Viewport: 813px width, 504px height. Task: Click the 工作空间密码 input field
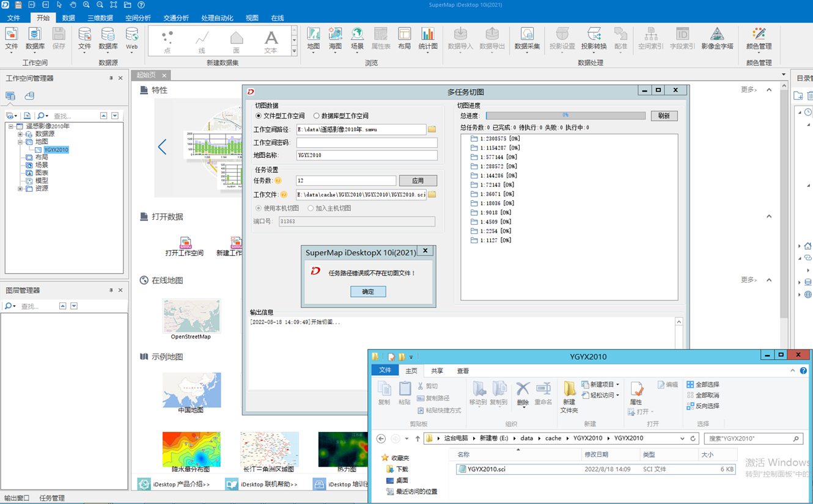coord(367,142)
